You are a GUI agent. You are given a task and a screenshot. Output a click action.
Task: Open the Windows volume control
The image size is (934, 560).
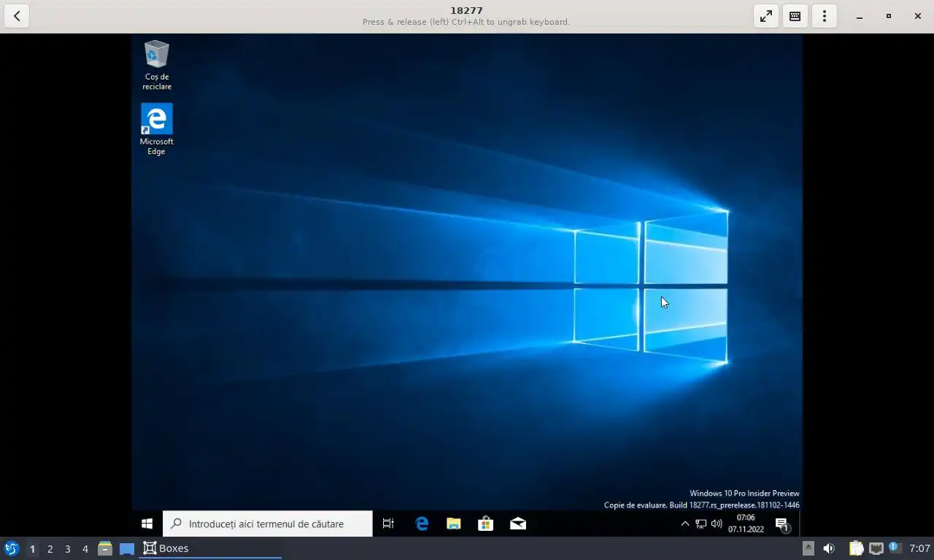tap(717, 524)
